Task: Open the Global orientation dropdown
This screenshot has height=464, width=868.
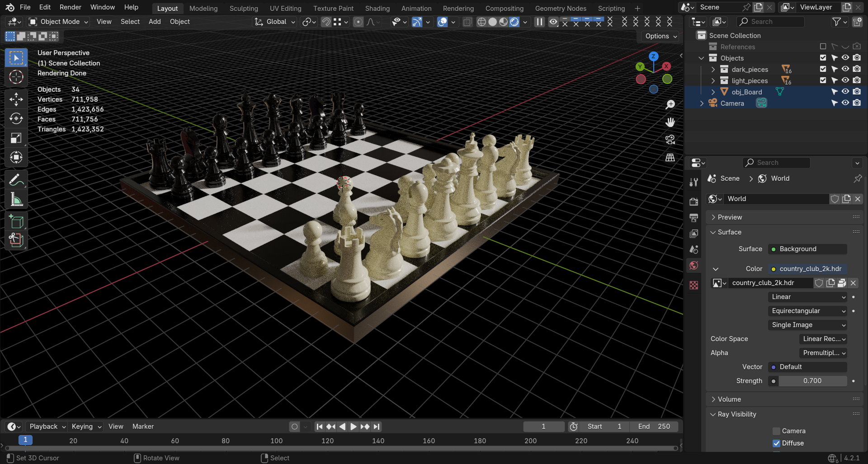Action: 275,22
